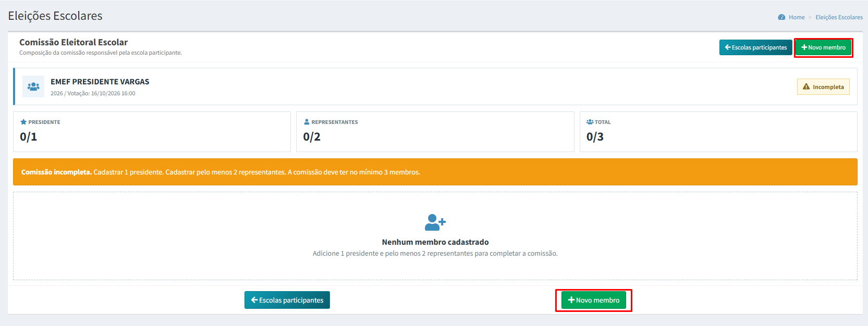Image resolution: width=868 pixels, height=326 pixels.
Task: Click the person icon next to REPRESENTANTES
Action: (307, 122)
